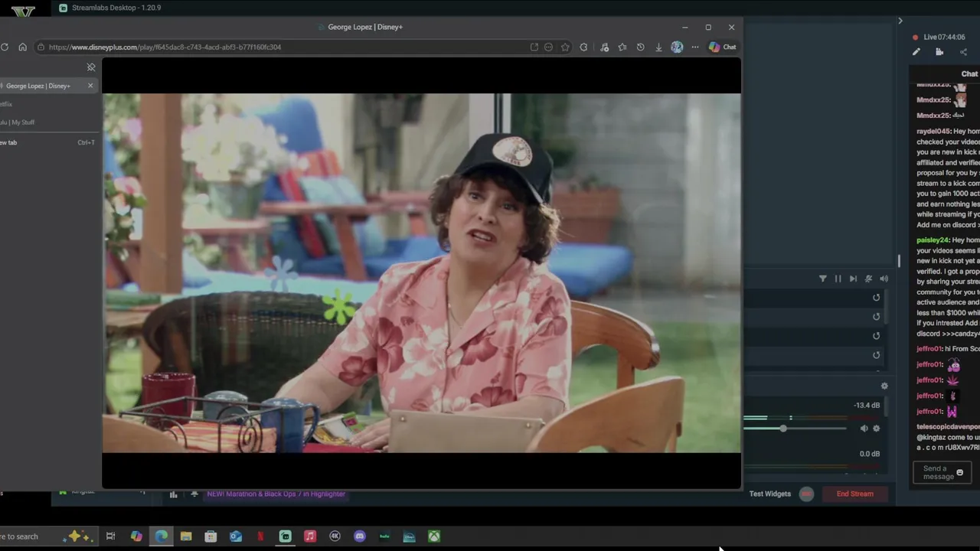Viewport: 980px width, 551px height.
Task: Skip to next alert in queue
Action: 853,279
